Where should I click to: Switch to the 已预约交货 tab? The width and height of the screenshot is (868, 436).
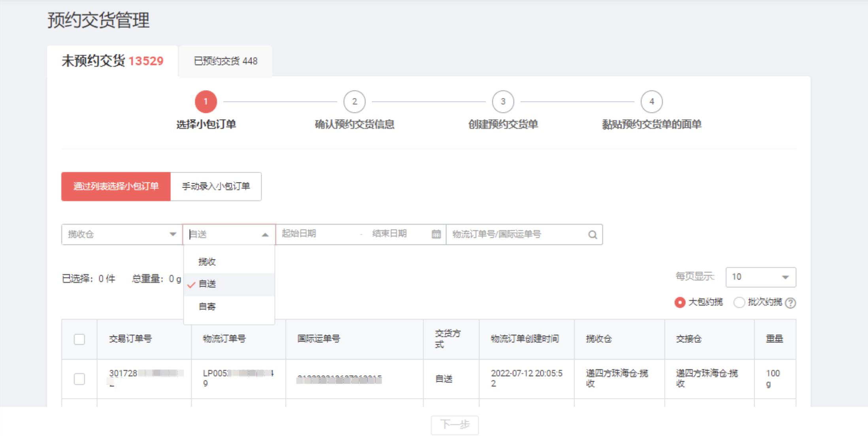coord(225,61)
